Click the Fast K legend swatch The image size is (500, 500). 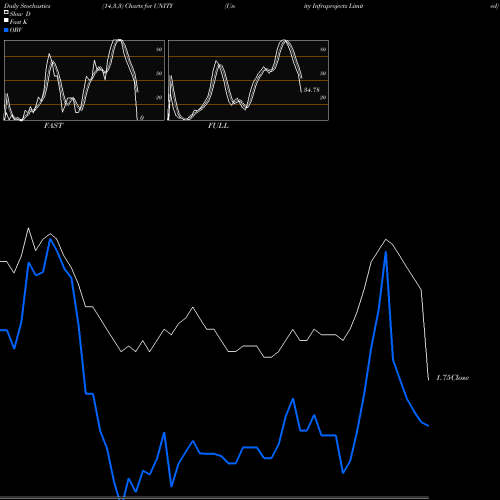6,21
